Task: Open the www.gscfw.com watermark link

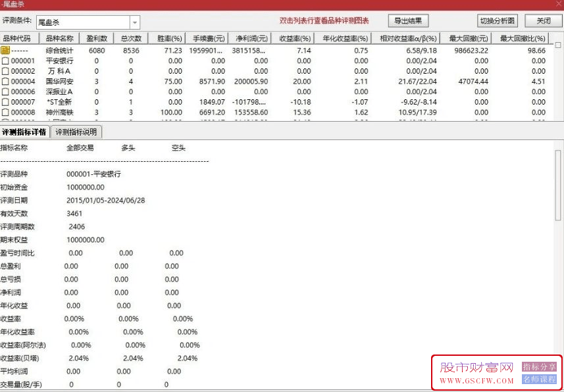Action: (476, 381)
